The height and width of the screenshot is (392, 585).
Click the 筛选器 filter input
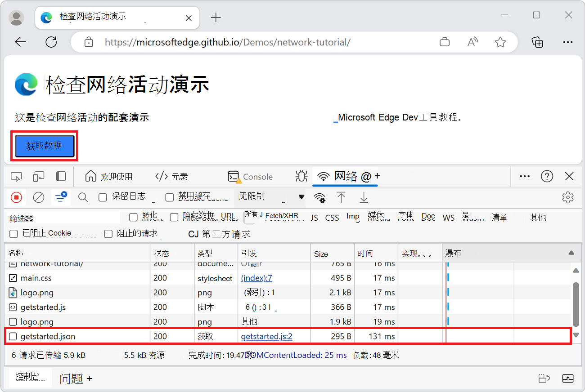point(64,218)
